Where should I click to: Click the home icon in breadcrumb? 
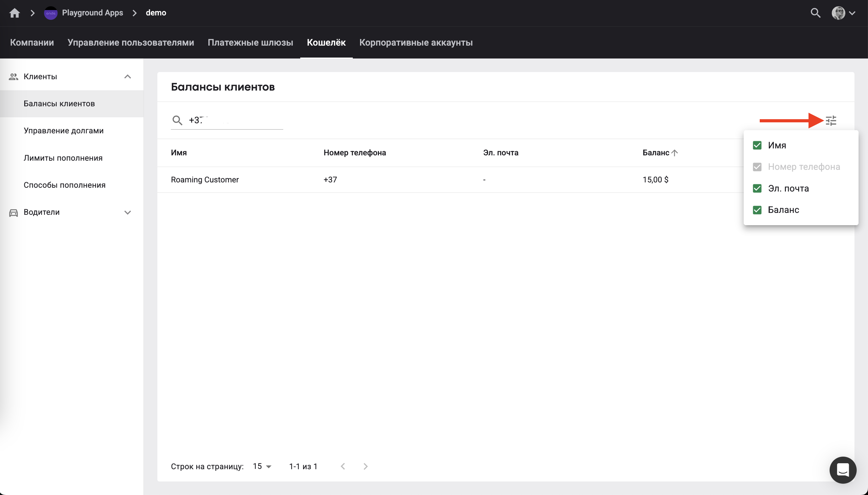click(x=14, y=13)
